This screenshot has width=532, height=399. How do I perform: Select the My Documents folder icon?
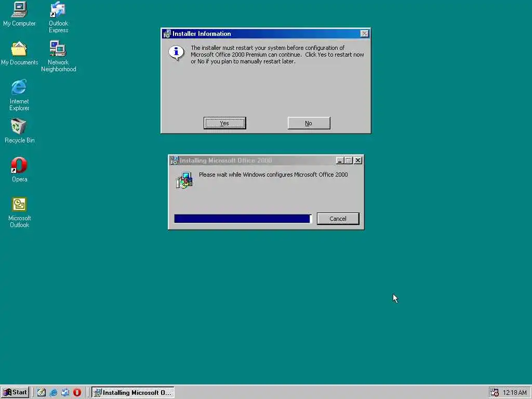[x=19, y=53]
